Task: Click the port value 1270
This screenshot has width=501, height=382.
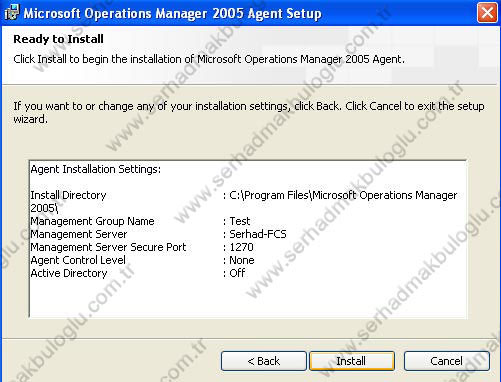Action: coord(241,247)
